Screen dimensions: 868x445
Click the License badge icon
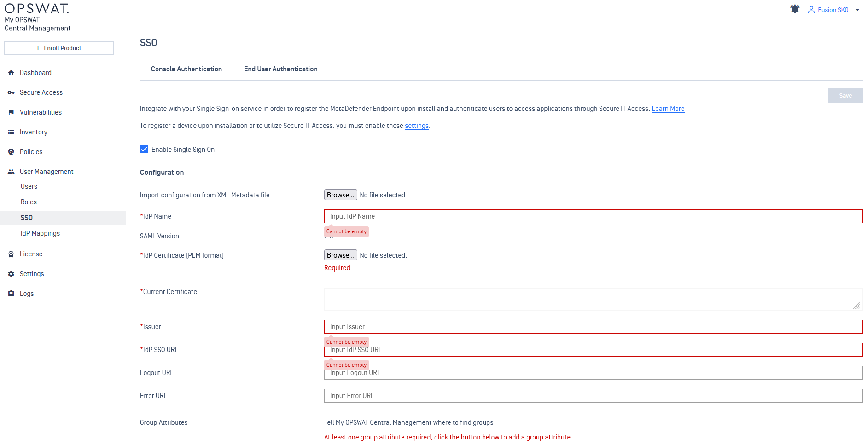point(11,254)
